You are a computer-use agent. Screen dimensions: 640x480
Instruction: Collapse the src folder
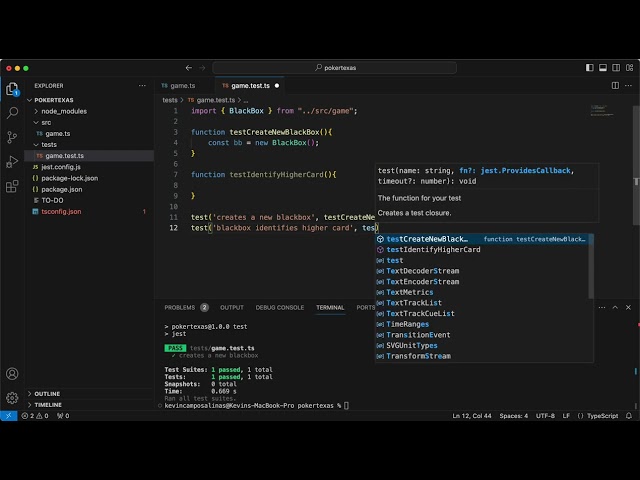coord(46,122)
